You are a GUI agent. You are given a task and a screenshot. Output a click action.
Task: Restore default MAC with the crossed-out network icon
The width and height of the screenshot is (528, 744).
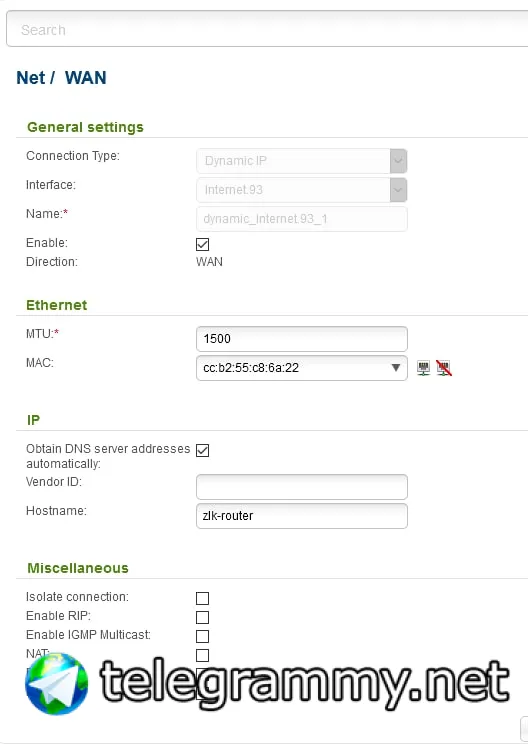coord(444,368)
